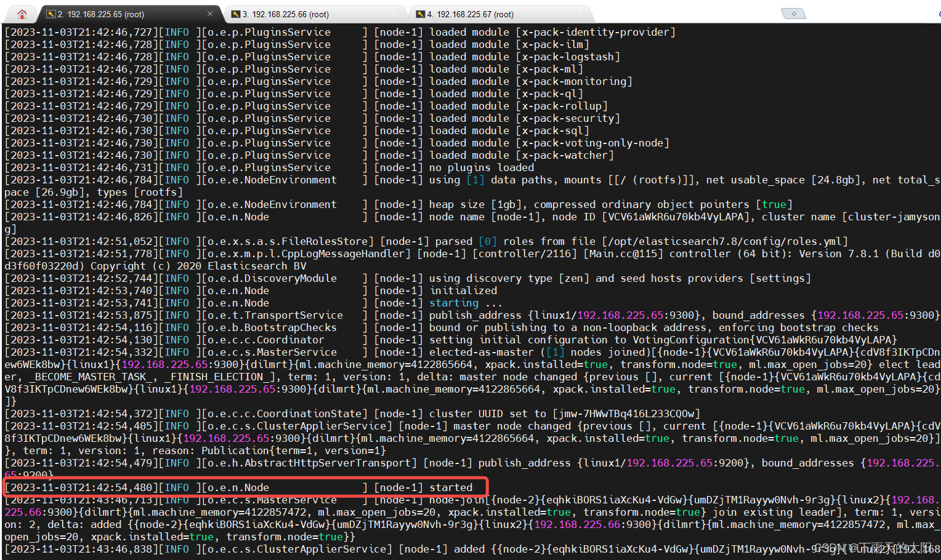The height and width of the screenshot is (560, 941).
Task: Switch to tab 3. 192.168.225.66 (root)
Action: [286, 14]
